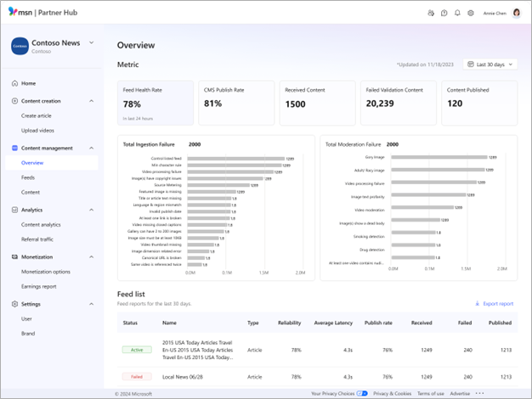The height and width of the screenshot is (399, 532).
Task: Select Create article in sidebar
Action: [x=38, y=115]
